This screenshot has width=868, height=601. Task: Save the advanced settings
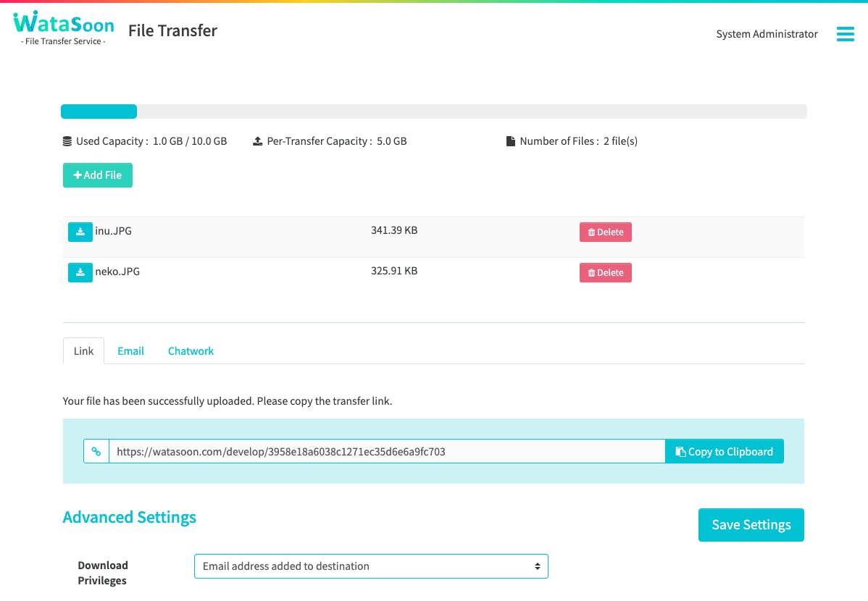751,525
